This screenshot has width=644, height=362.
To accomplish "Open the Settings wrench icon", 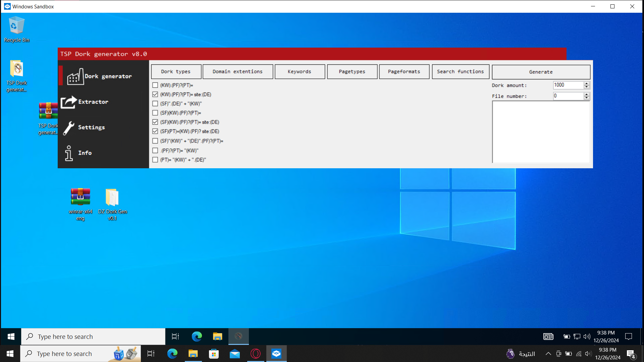I will tap(69, 128).
